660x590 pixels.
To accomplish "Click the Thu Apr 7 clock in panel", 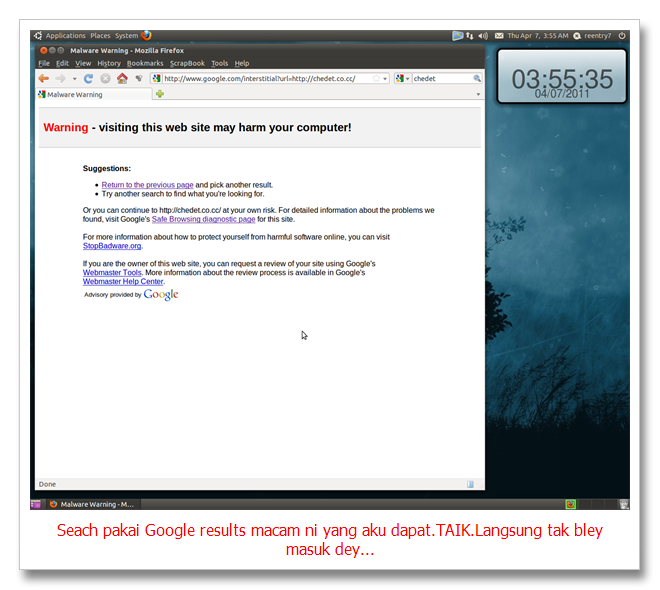I will coord(538,36).
